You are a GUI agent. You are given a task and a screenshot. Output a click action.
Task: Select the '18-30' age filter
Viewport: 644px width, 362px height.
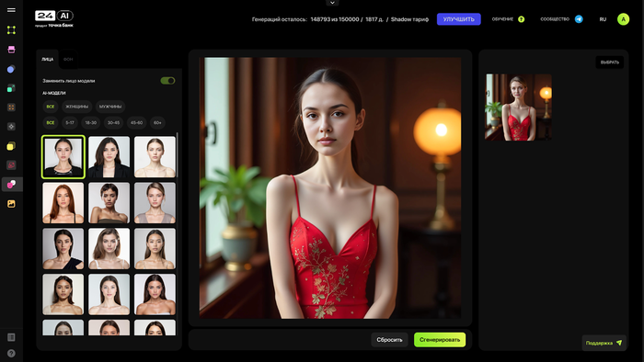point(91,122)
